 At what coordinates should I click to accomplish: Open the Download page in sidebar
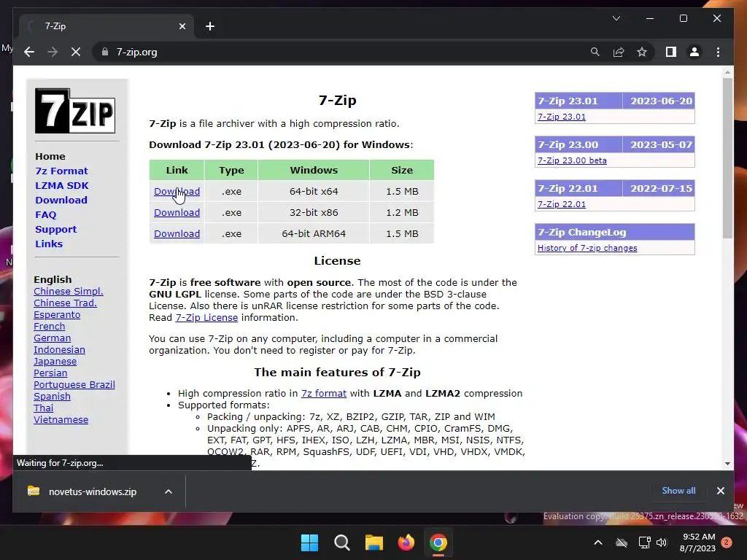[x=61, y=200]
